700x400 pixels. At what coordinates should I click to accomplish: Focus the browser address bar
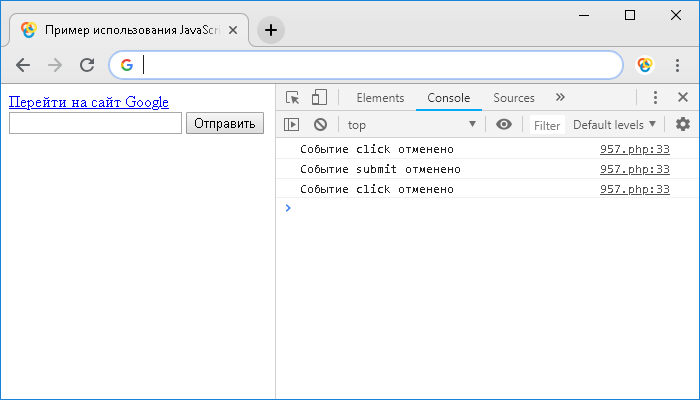point(366,65)
